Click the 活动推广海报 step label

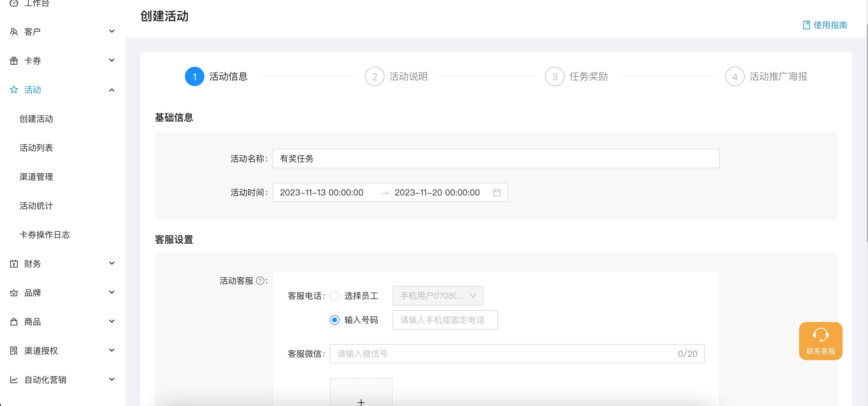click(x=778, y=76)
